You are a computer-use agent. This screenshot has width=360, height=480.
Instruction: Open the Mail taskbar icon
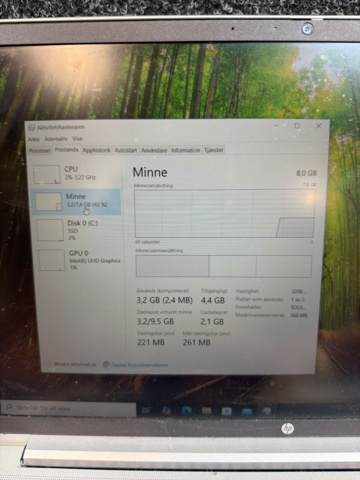coord(247,411)
